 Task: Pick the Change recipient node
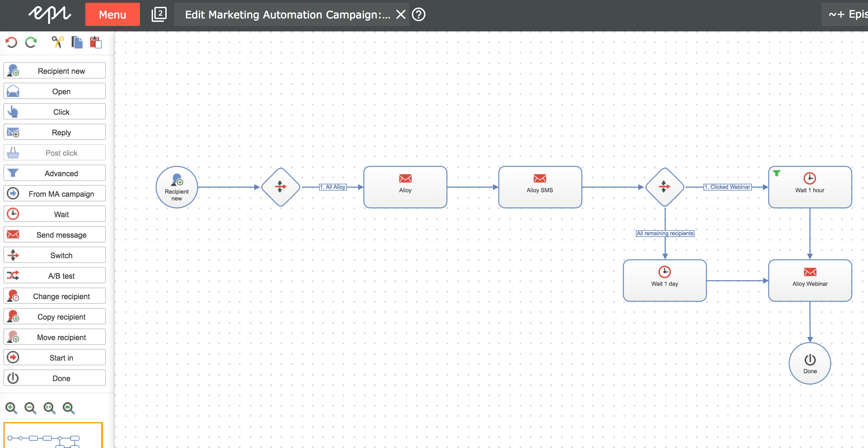click(x=55, y=296)
